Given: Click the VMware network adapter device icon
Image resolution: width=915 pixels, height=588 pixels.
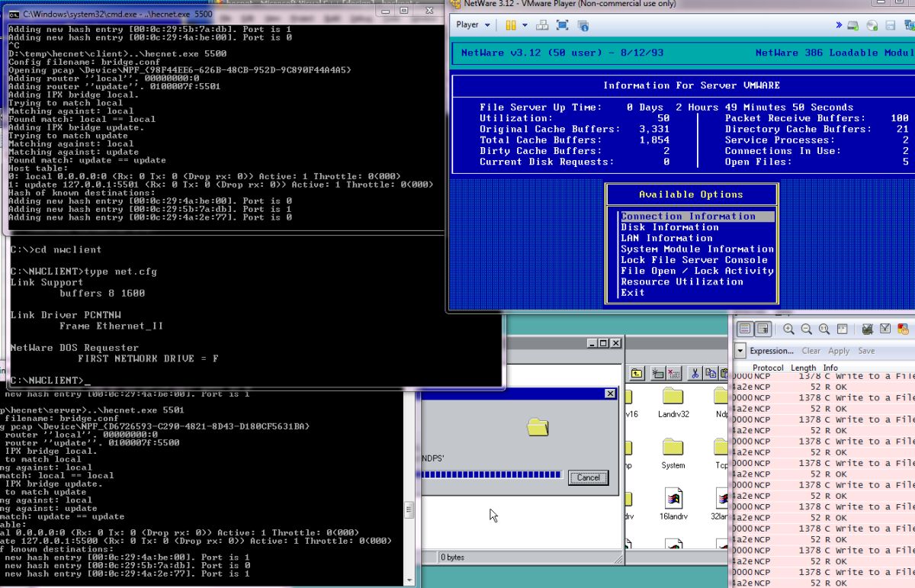Looking at the screenshot, I should (908, 26).
